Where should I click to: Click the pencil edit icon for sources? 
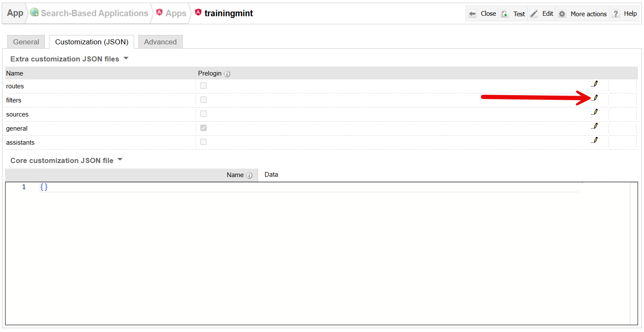(594, 112)
